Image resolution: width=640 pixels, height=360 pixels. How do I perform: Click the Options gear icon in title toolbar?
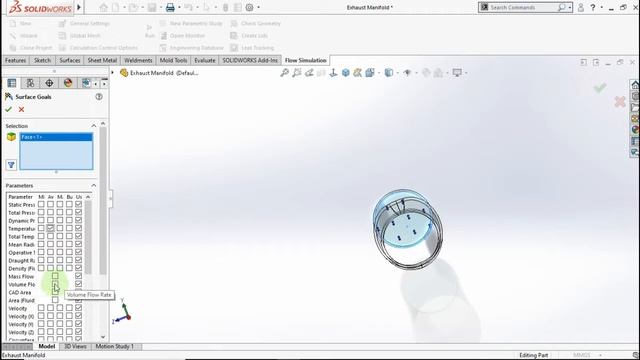click(249, 7)
